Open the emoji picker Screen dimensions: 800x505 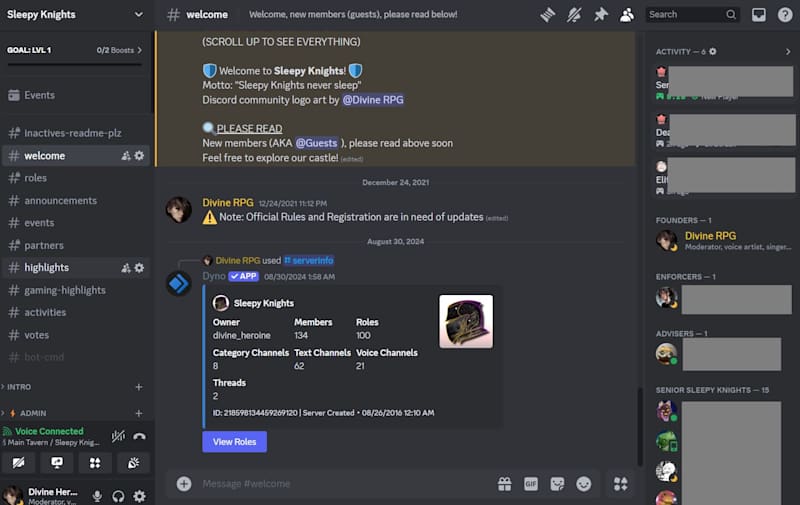(x=584, y=484)
